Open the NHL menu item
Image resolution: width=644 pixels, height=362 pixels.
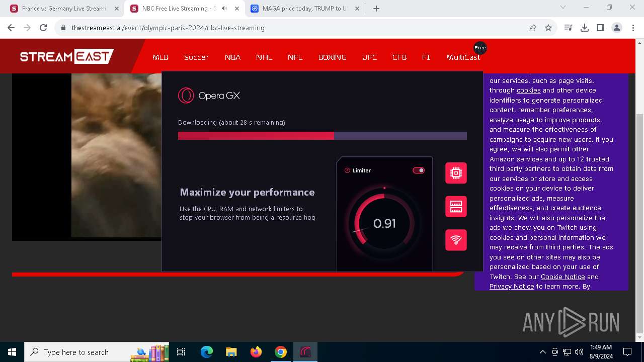(x=264, y=57)
